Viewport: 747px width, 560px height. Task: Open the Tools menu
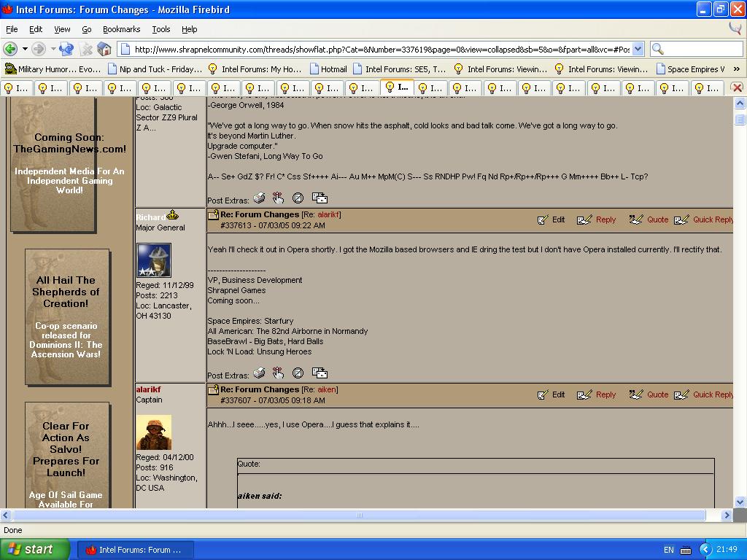(x=160, y=29)
